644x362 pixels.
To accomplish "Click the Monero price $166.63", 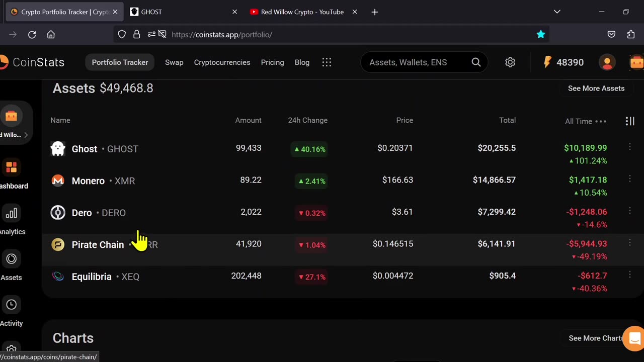I will (397, 180).
